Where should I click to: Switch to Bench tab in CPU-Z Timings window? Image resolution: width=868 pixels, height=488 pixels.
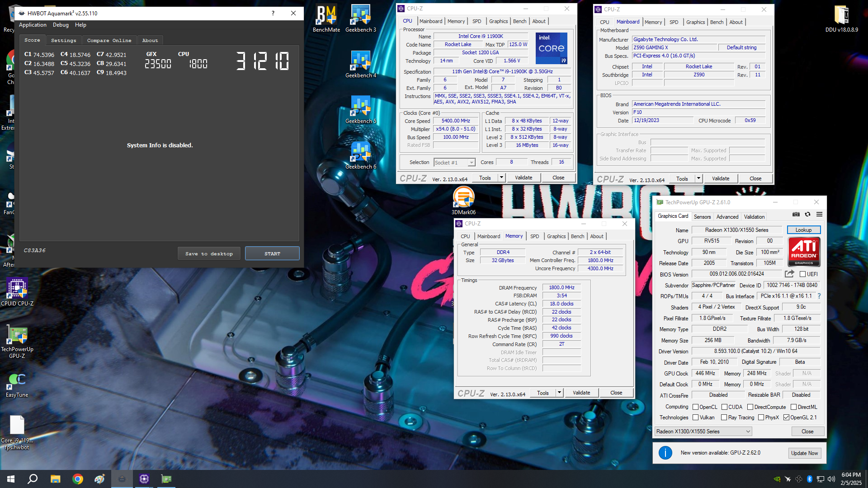click(x=577, y=236)
